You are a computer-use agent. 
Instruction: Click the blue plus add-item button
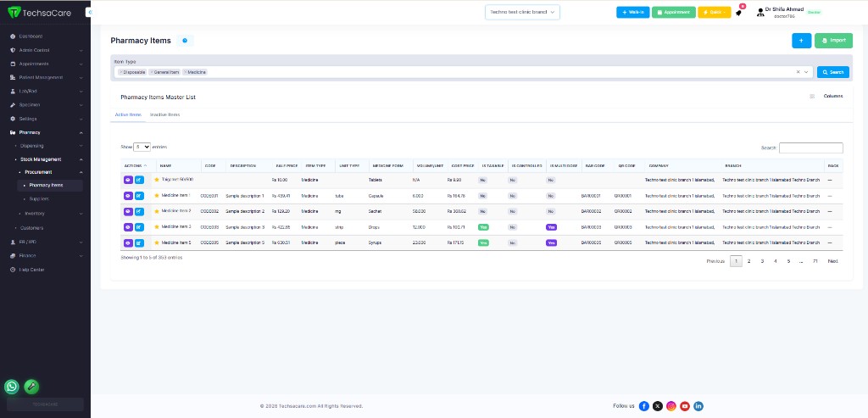[802, 41]
